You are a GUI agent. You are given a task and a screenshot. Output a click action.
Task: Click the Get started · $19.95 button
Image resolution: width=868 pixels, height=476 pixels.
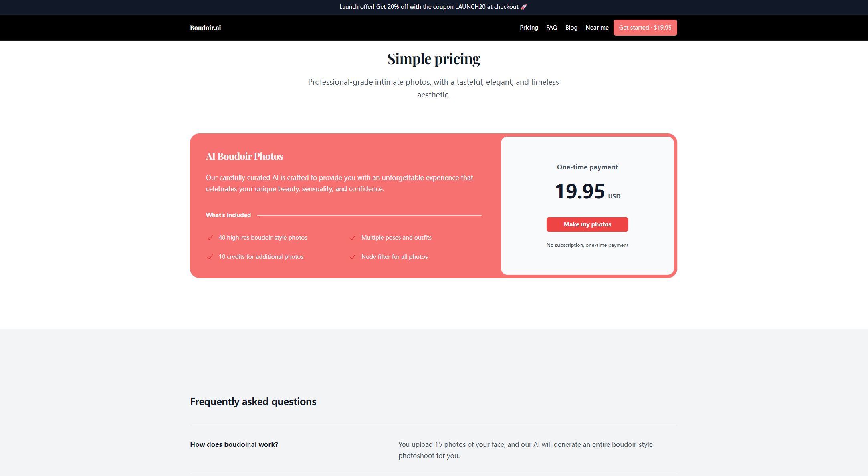pyautogui.click(x=645, y=28)
